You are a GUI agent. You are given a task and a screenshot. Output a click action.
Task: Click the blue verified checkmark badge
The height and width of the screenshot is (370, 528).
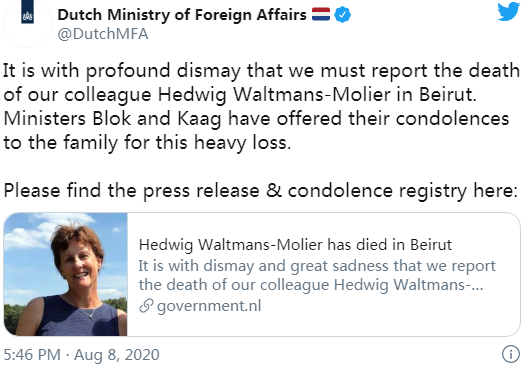point(342,15)
